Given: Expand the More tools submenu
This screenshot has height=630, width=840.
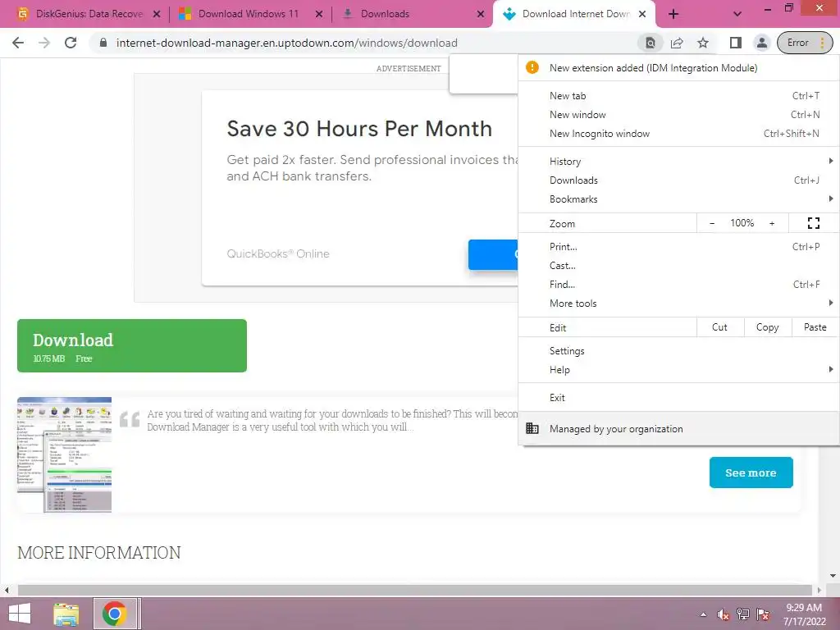Looking at the screenshot, I should [678, 304].
